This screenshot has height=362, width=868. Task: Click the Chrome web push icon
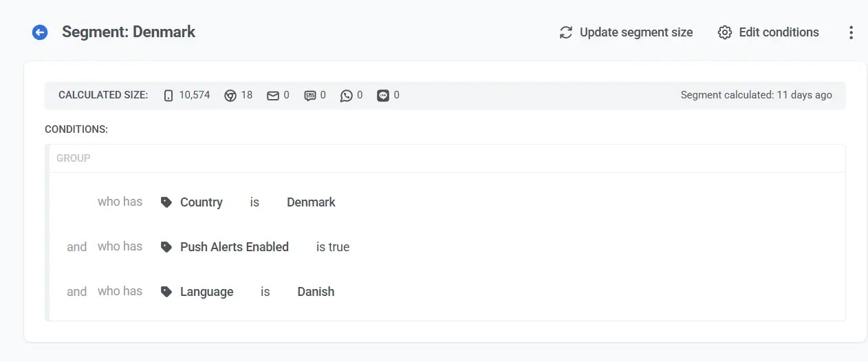[x=230, y=96]
